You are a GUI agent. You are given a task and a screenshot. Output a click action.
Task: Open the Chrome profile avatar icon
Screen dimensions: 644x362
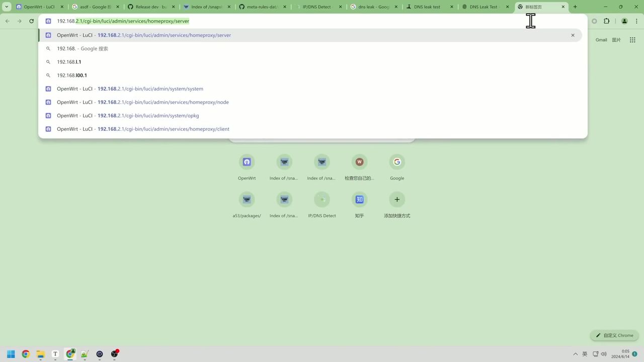624,21
